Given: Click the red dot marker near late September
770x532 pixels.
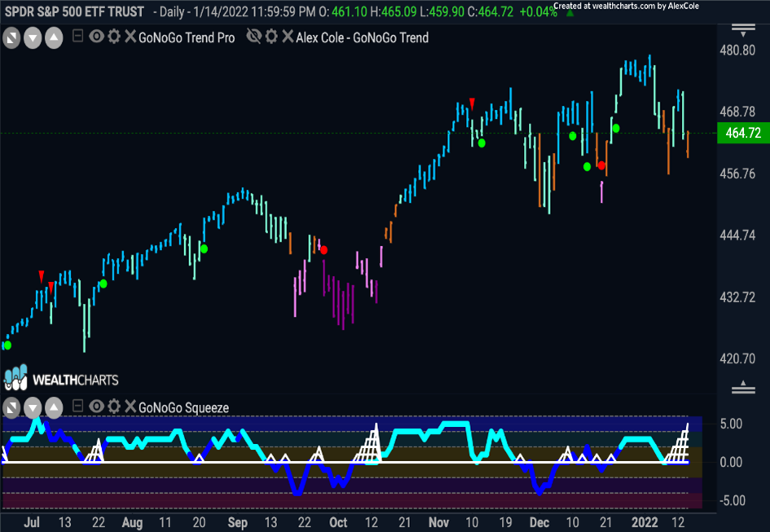Looking at the screenshot, I should point(323,250).
